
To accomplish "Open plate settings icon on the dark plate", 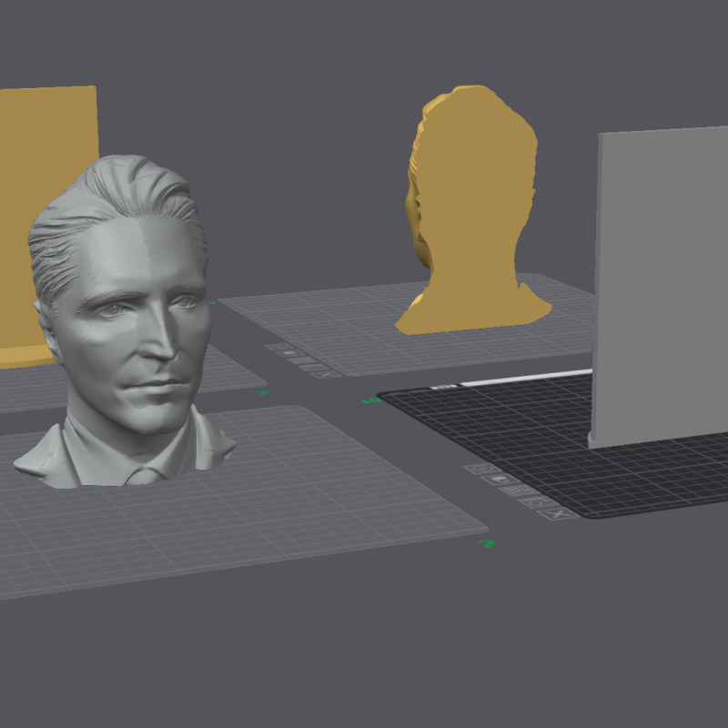I will [538, 502].
